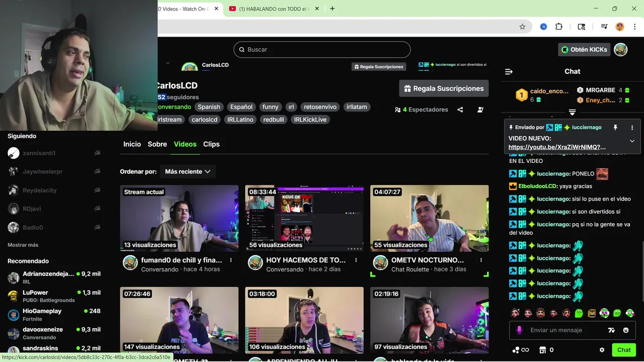The image size is (644, 362).
Task: Collapse the gift leaderboard arrow
Action: coord(572,112)
